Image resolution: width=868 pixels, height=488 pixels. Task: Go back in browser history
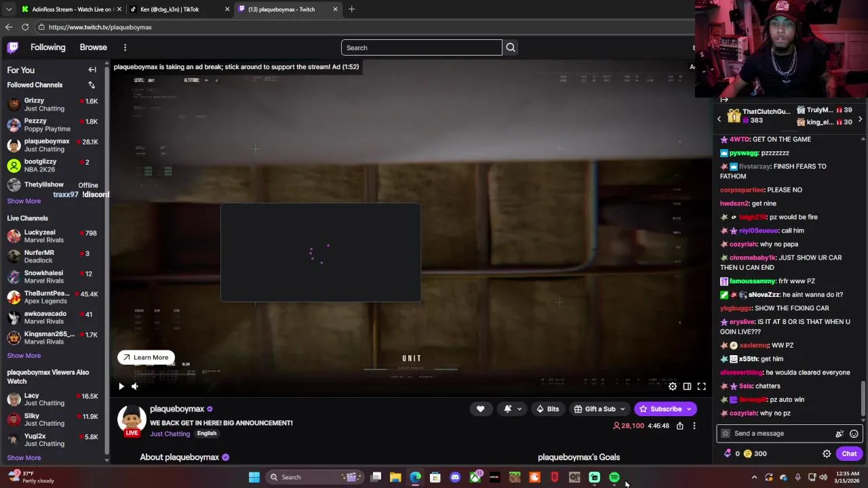8,27
